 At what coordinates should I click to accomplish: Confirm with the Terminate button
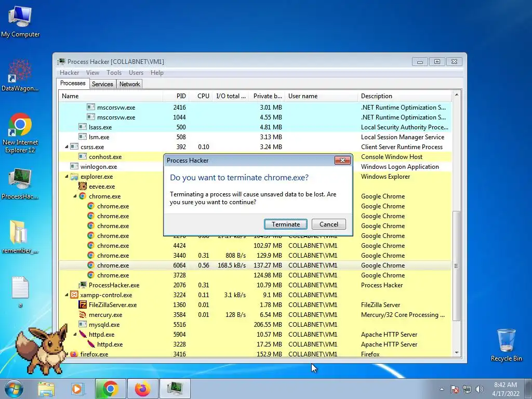pyautogui.click(x=286, y=224)
